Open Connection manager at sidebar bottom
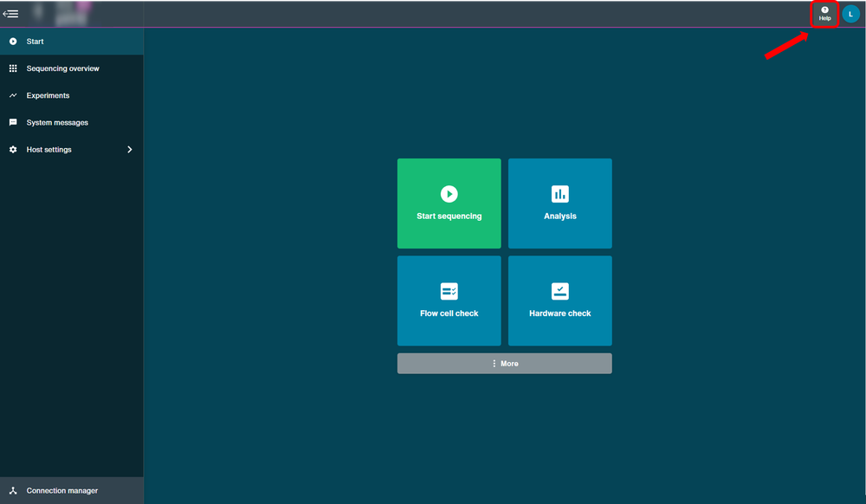 point(72,490)
